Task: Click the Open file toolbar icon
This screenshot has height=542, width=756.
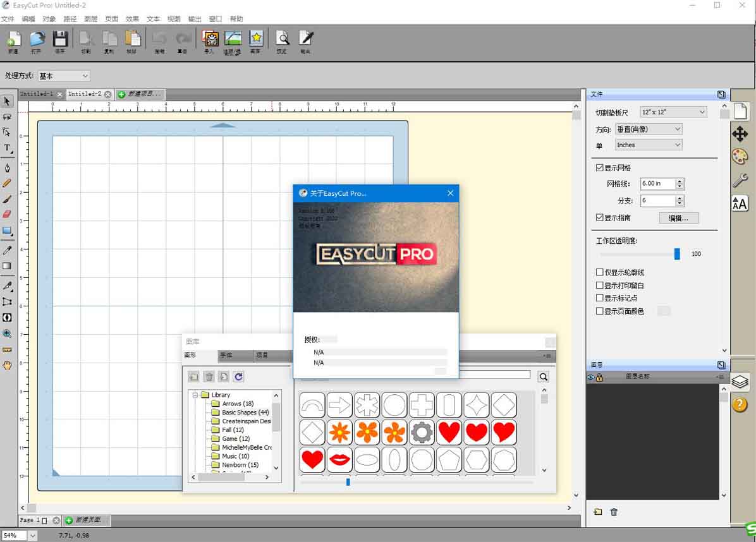Action: [x=37, y=42]
